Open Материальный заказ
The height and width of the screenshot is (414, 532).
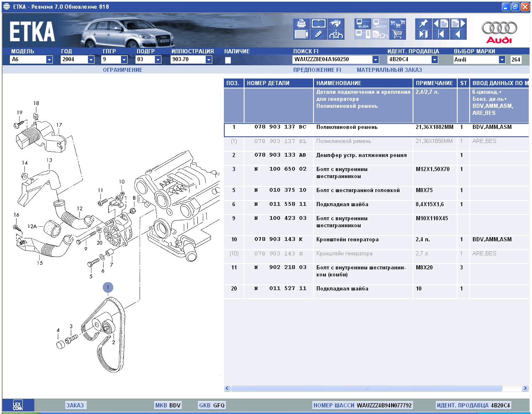click(389, 70)
